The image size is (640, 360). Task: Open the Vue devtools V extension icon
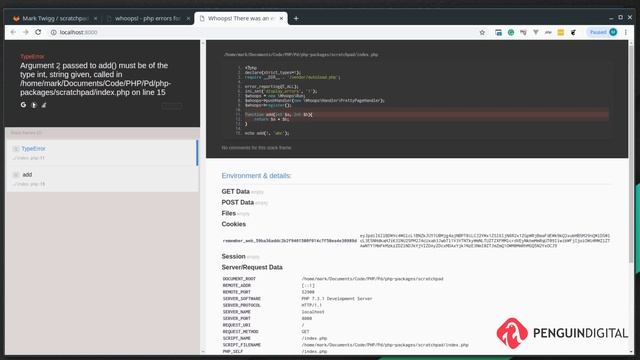[x=536, y=32]
